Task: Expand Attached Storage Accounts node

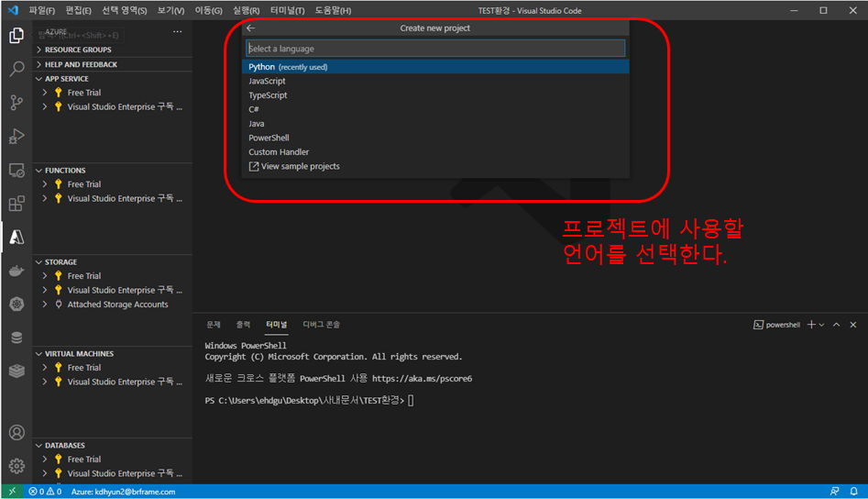Action: coord(44,305)
